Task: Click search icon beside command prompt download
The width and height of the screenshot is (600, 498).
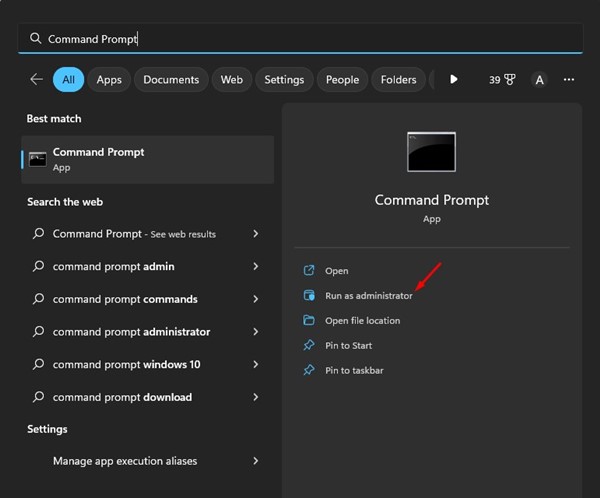Action: (38, 397)
